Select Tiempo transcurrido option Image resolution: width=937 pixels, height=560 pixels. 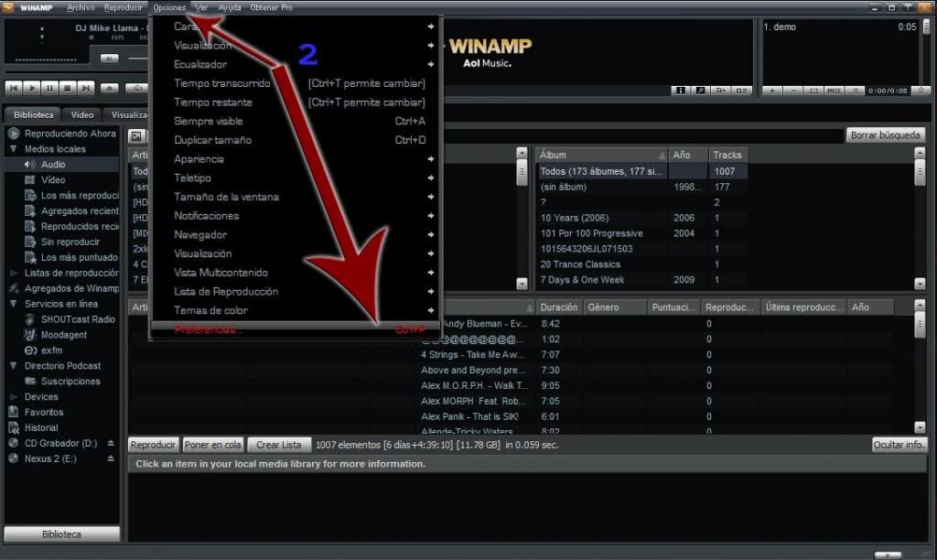tap(297, 83)
